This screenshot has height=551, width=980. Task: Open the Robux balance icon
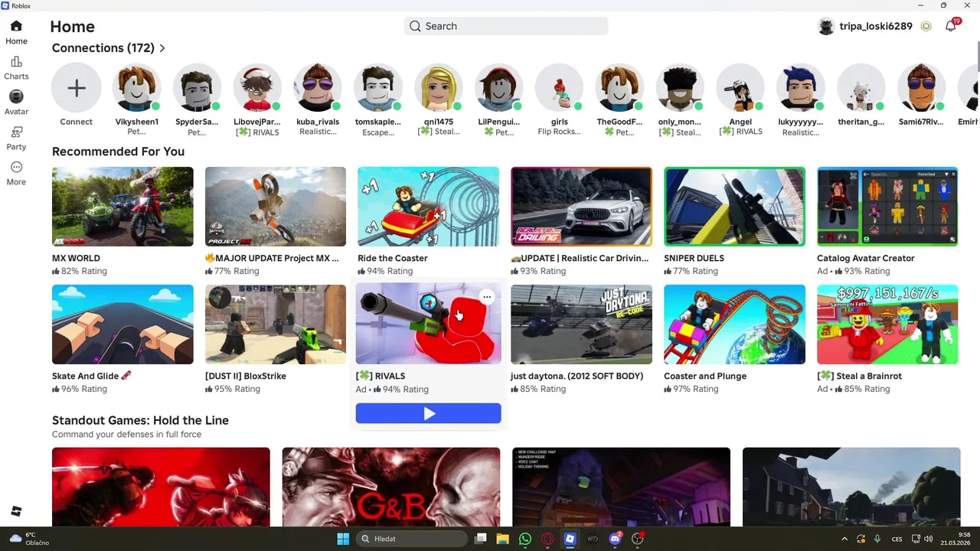click(x=926, y=26)
